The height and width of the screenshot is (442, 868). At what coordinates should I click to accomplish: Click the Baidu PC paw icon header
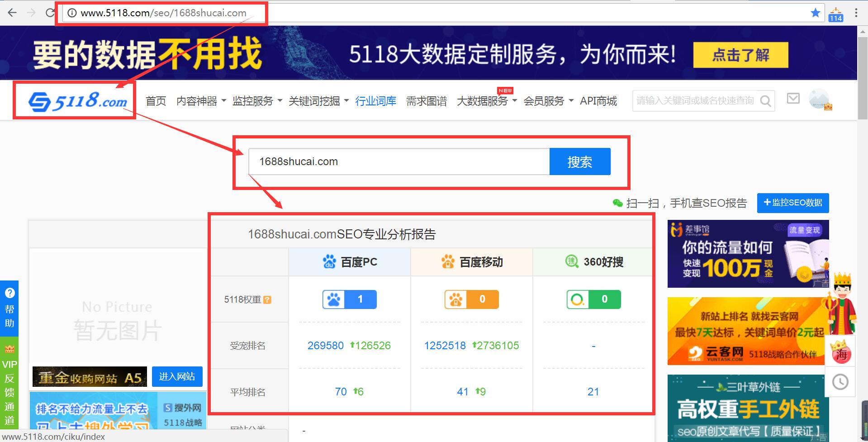tap(329, 261)
